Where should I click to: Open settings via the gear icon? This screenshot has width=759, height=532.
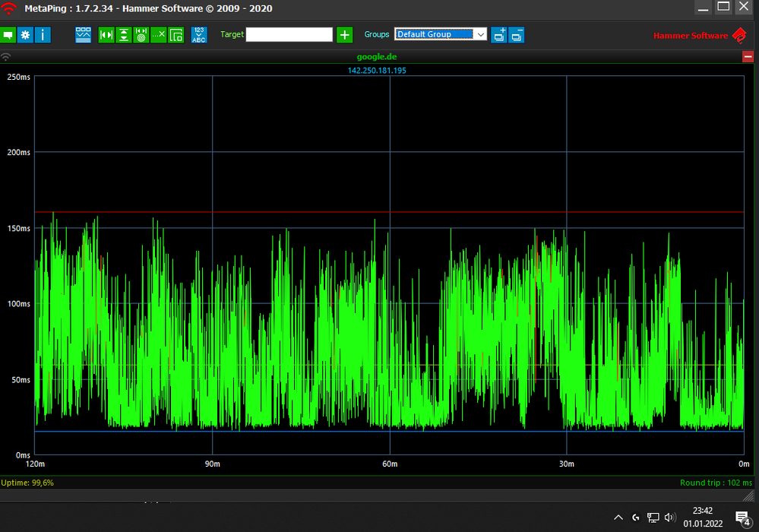click(x=25, y=35)
